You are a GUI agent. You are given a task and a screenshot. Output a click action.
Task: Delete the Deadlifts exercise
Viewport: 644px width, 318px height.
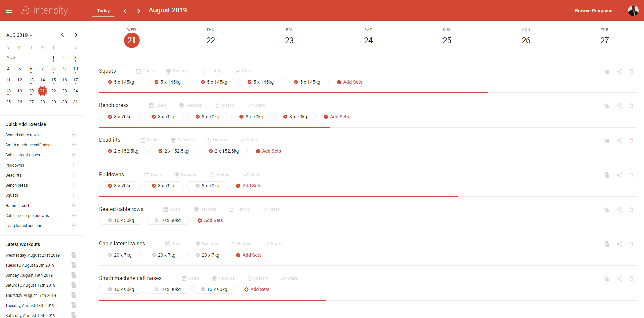pyautogui.click(x=631, y=140)
